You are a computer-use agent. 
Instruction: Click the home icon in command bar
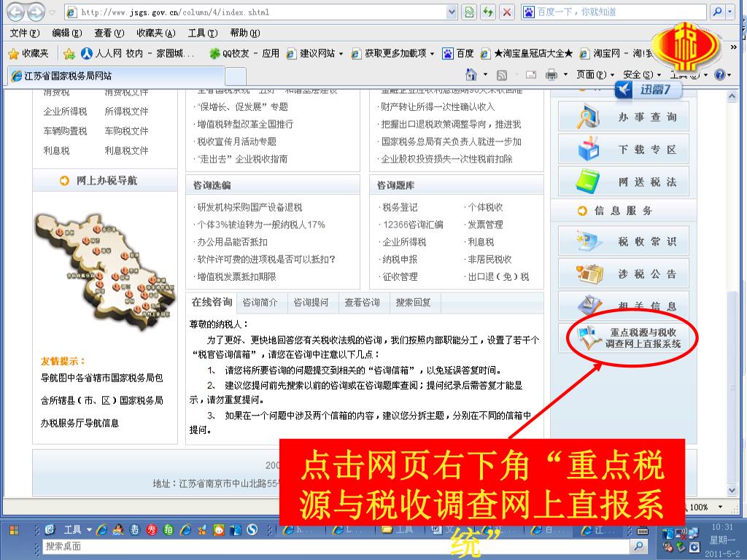tap(471, 74)
